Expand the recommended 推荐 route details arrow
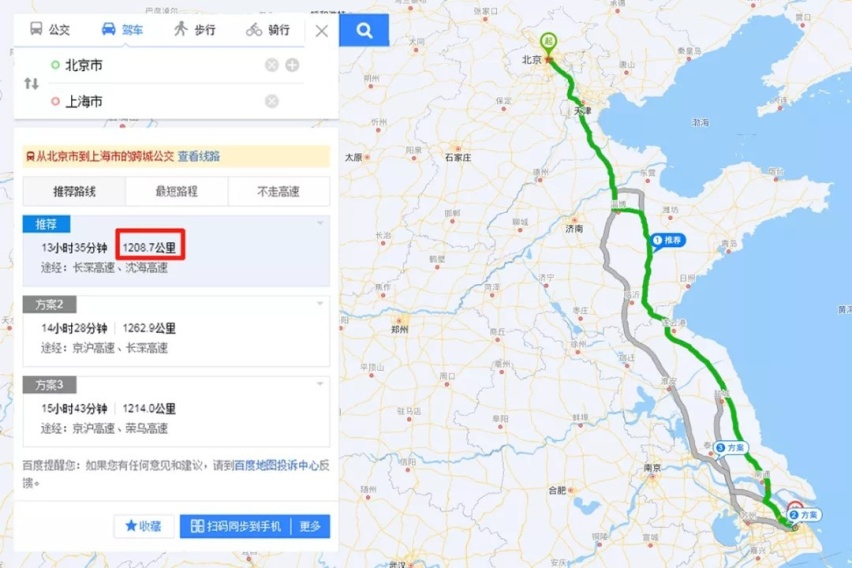 click(320, 223)
